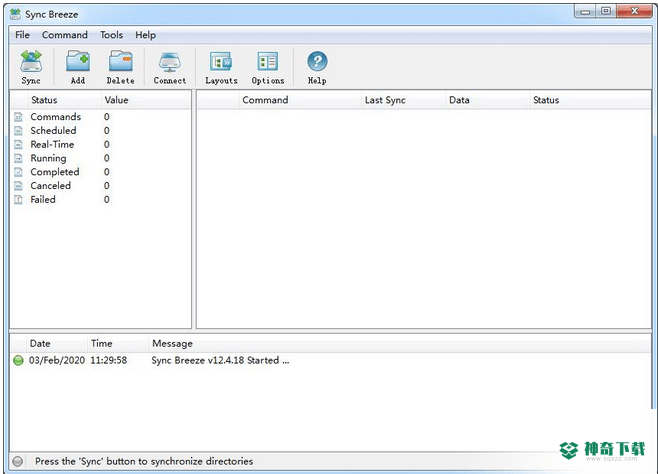
Task: Click the green log entry status icon
Action: pyautogui.click(x=18, y=360)
